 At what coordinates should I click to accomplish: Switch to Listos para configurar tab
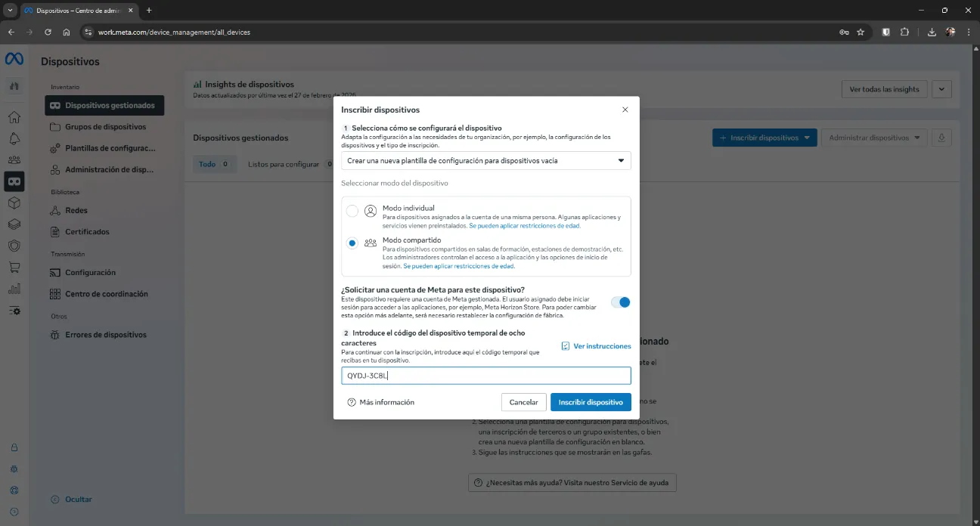point(289,164)
